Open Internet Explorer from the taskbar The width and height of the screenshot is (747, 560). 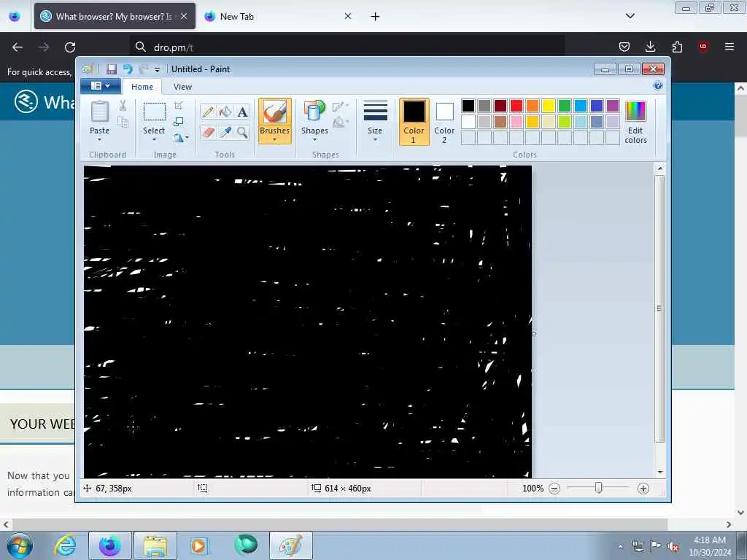click(x=65, y=545)
